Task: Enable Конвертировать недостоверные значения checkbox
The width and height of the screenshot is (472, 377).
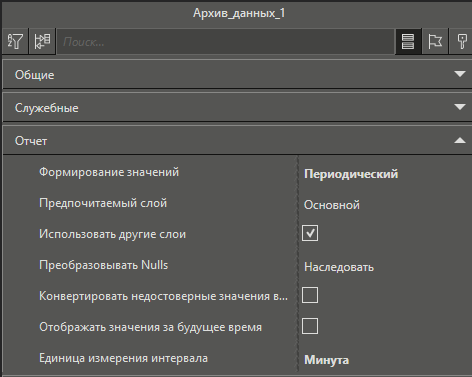Action: coord(310,295)
